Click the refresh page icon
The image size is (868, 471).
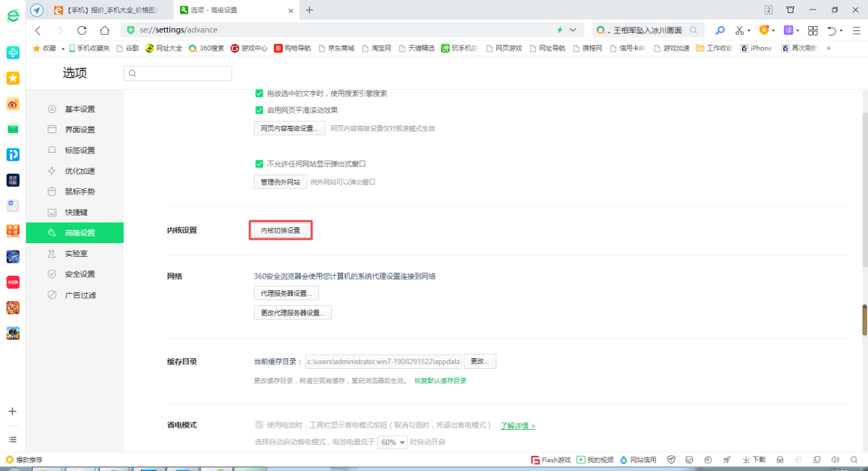coord(82,30)
